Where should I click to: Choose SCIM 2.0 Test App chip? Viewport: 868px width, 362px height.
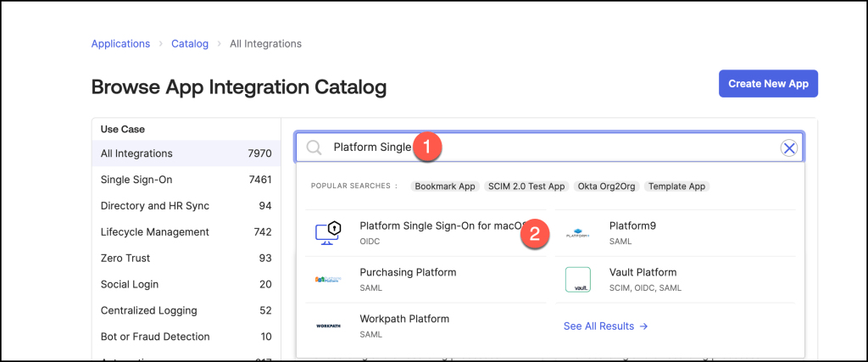tap(526, 187)
